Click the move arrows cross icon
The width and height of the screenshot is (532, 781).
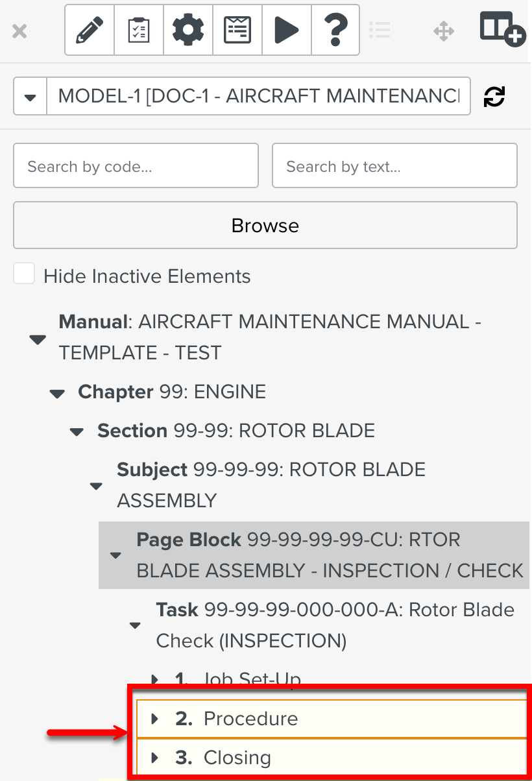pyautogui.click(x=444, y=30)
